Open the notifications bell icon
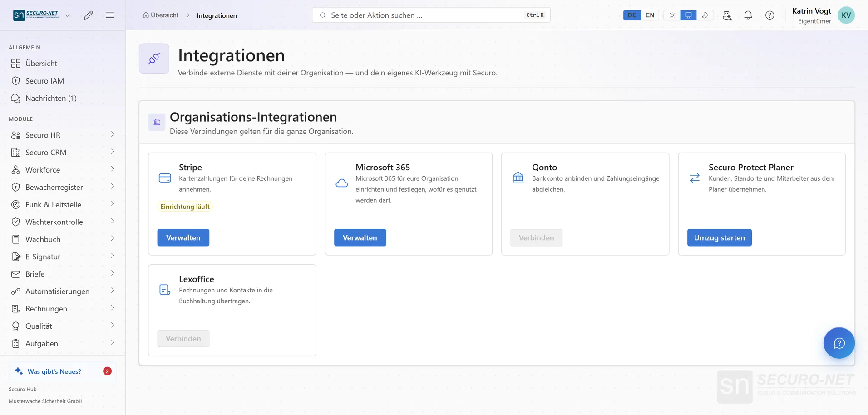 coord(748,15)
